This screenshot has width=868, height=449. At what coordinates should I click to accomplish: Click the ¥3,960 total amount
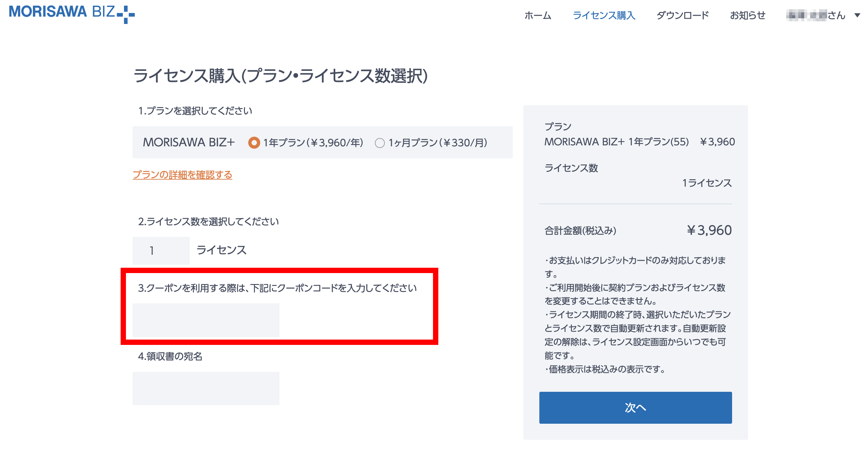coord(709,230)
